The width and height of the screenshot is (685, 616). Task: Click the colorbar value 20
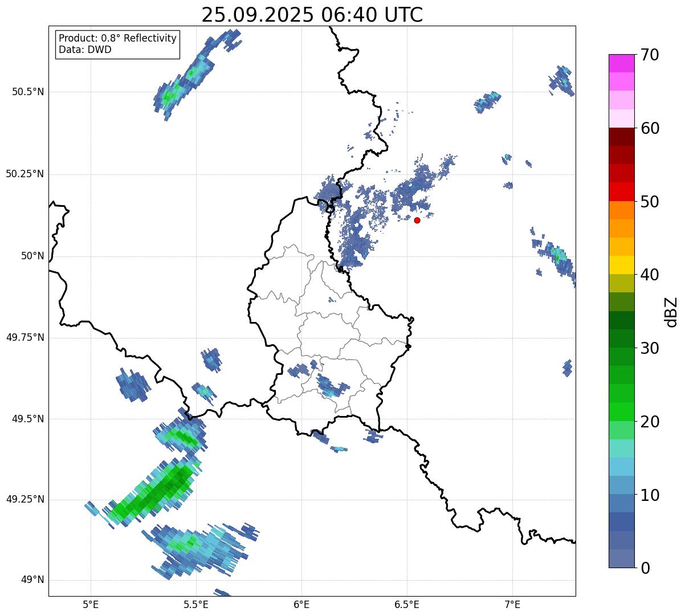(x=650, y=422)
